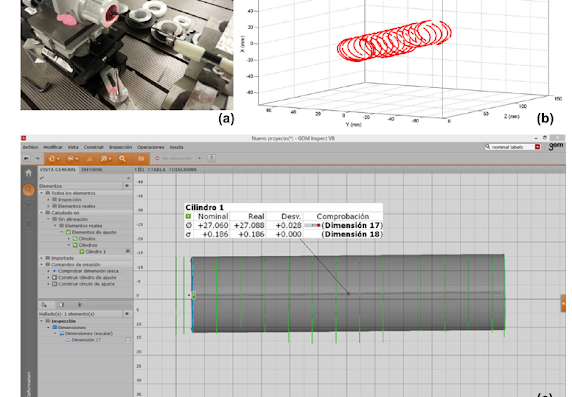This screenshot has width=572, height=397.
Task: Switch to the 3D view tab
Action: point(140,170)
